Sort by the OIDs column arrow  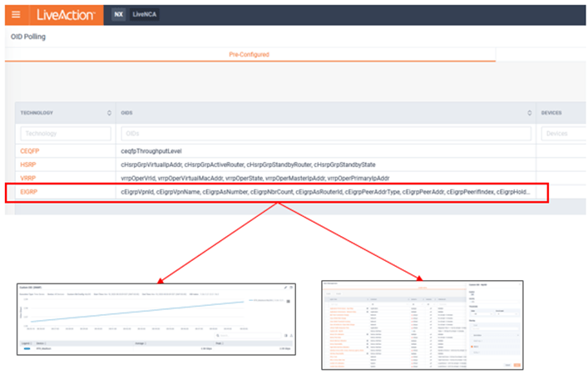pos(529,113)
